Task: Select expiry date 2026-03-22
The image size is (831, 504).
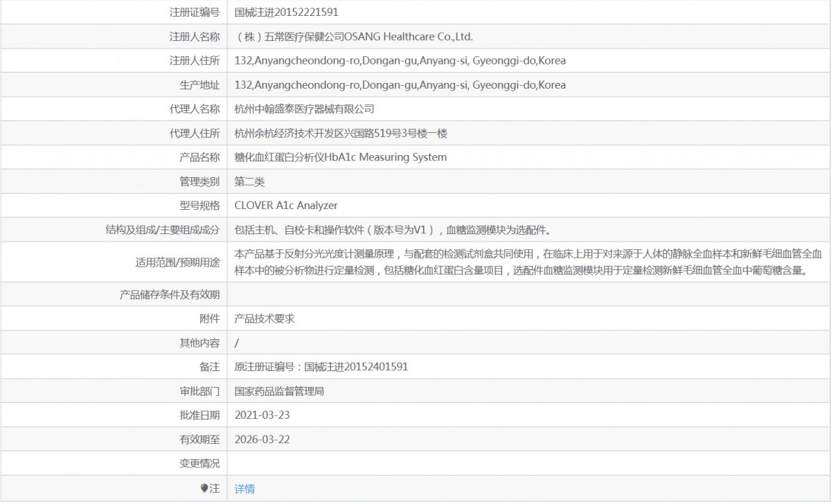Action: (262, 439)
